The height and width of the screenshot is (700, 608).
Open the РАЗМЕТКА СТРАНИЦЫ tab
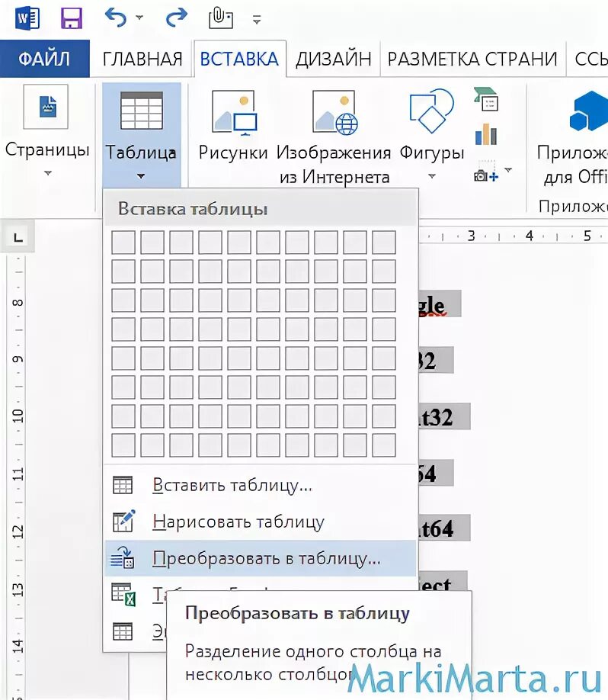click(x=472, y=59)
